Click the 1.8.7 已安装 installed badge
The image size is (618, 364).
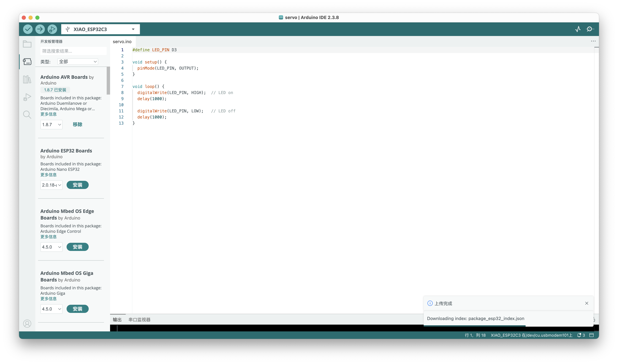[x=55, y=90]
